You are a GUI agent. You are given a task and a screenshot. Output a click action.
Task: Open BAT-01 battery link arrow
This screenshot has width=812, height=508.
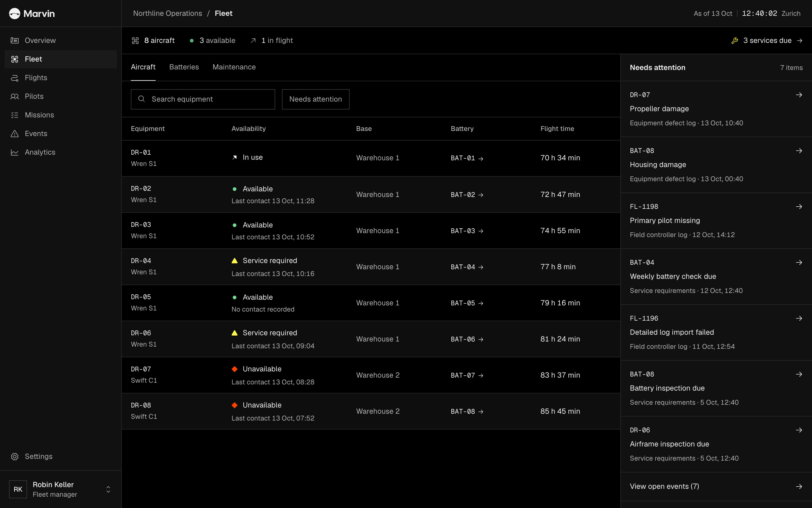tap(481, 158)
